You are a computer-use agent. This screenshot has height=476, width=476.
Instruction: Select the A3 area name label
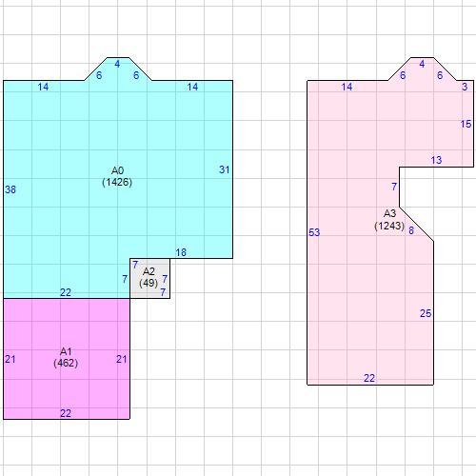389,213
